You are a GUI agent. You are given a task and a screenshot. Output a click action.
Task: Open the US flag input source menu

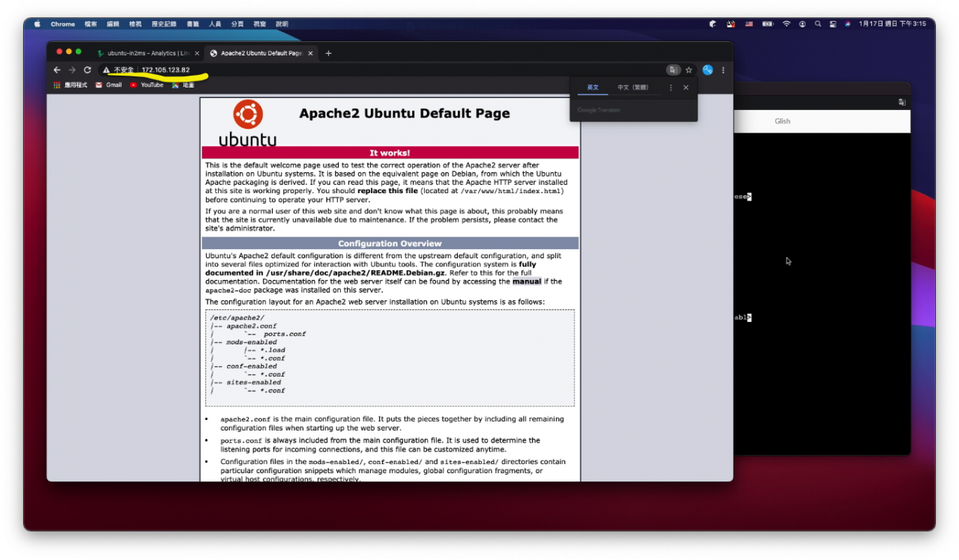click(748, 24)
